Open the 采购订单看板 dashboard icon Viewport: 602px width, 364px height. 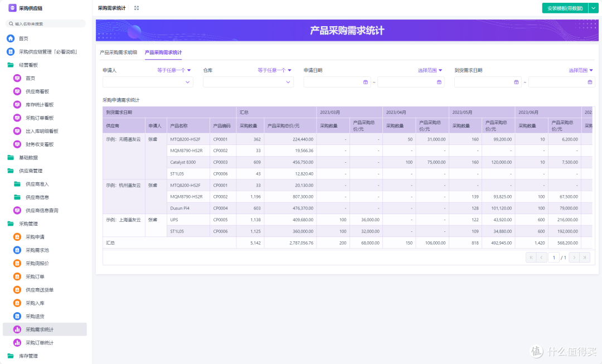tap(17, 118)
